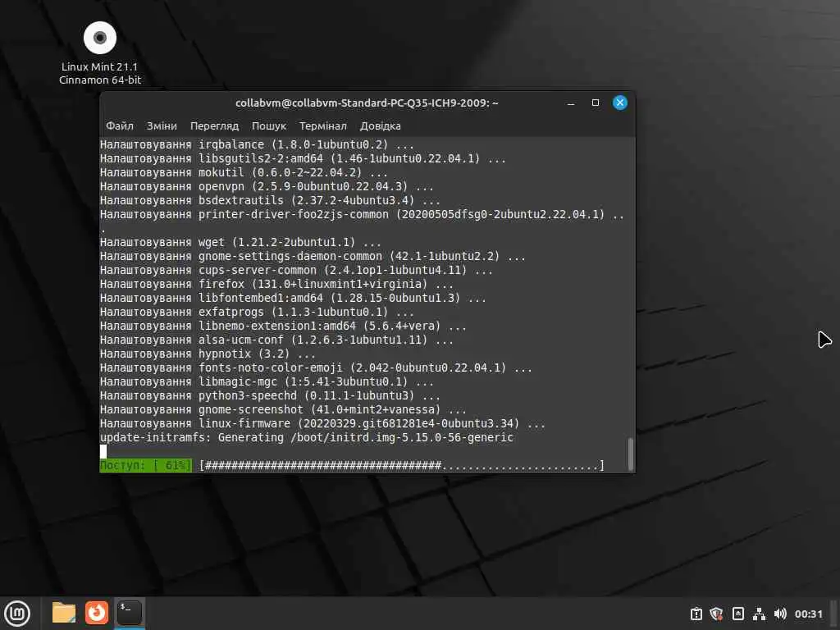The height and width of the screenshot is (630, 840).
Task: Click the terminal cursor block
Action: point(103,452)
